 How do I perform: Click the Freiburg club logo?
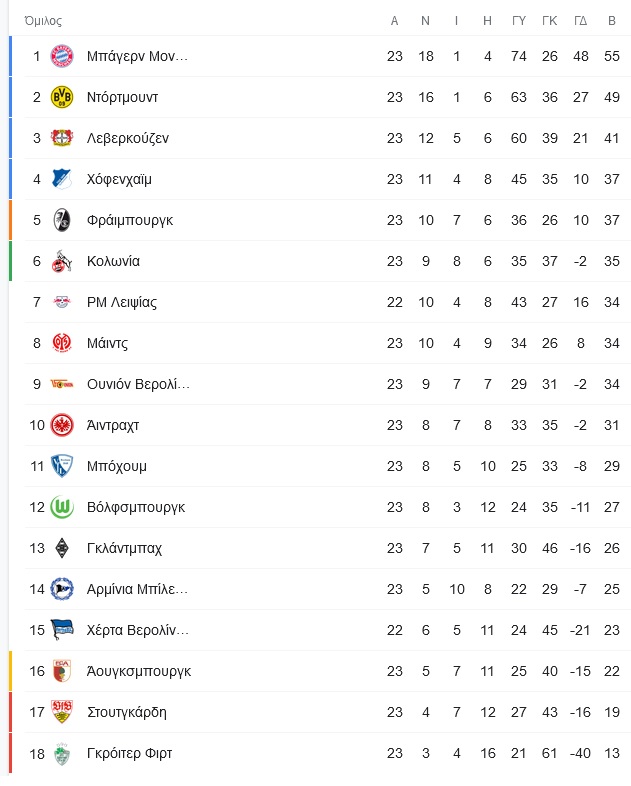point(62,221)
